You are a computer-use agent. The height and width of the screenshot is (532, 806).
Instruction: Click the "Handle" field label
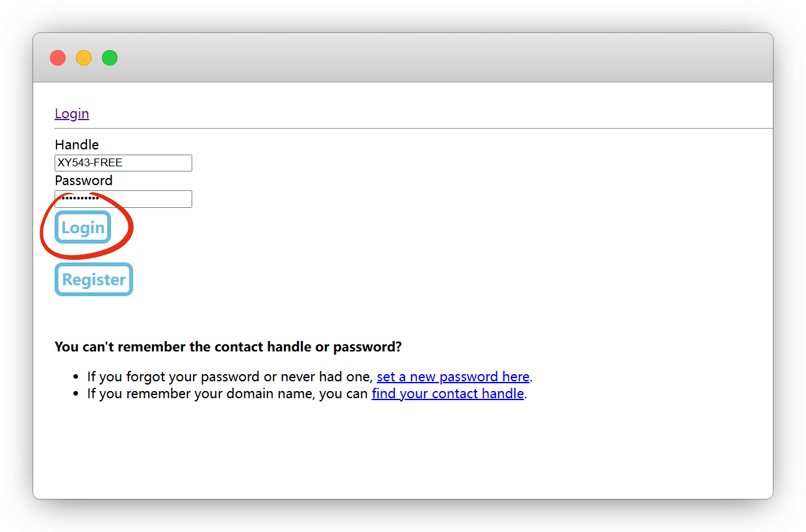click(77, 145)
